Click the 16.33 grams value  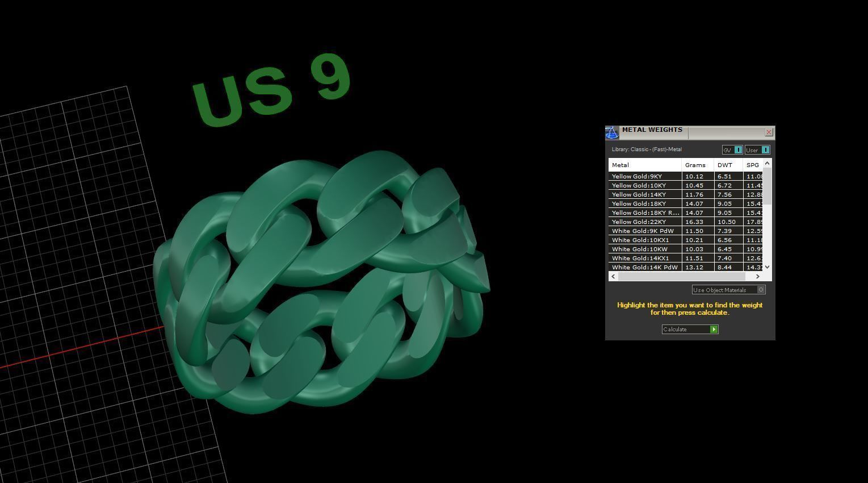[694, 222]
